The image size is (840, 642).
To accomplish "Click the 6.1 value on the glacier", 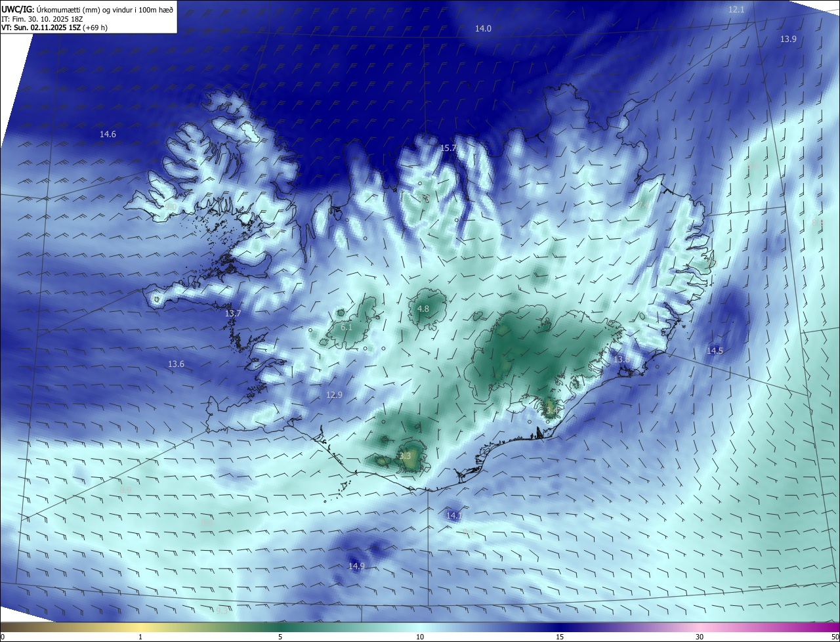I will (x=346, y=328).
